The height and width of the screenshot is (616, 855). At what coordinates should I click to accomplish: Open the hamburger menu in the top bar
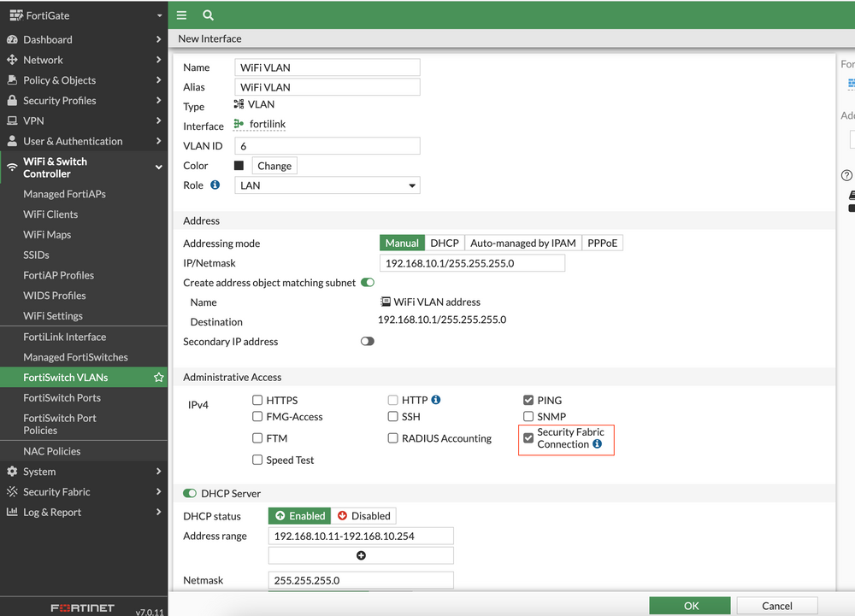pos(181,15)
